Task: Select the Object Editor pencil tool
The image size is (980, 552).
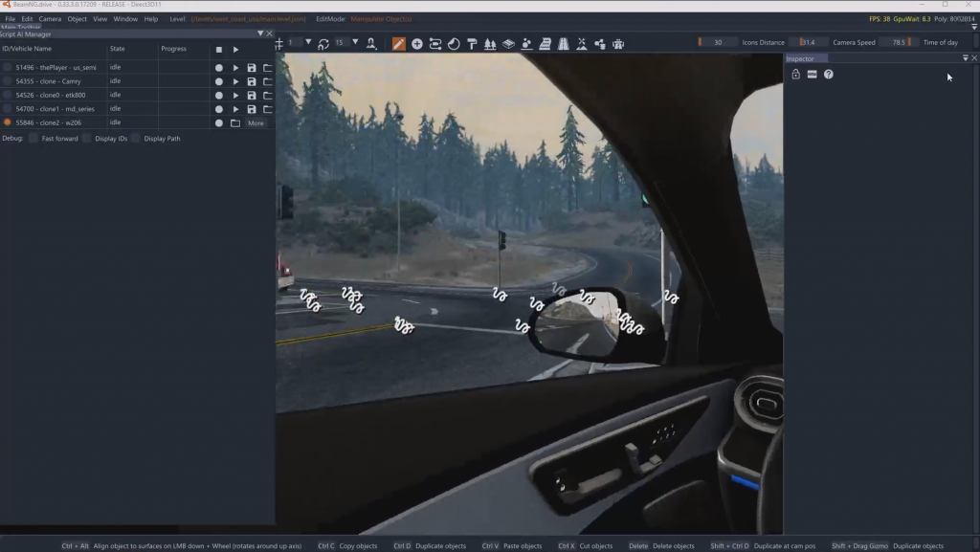Action: point(399,42)
